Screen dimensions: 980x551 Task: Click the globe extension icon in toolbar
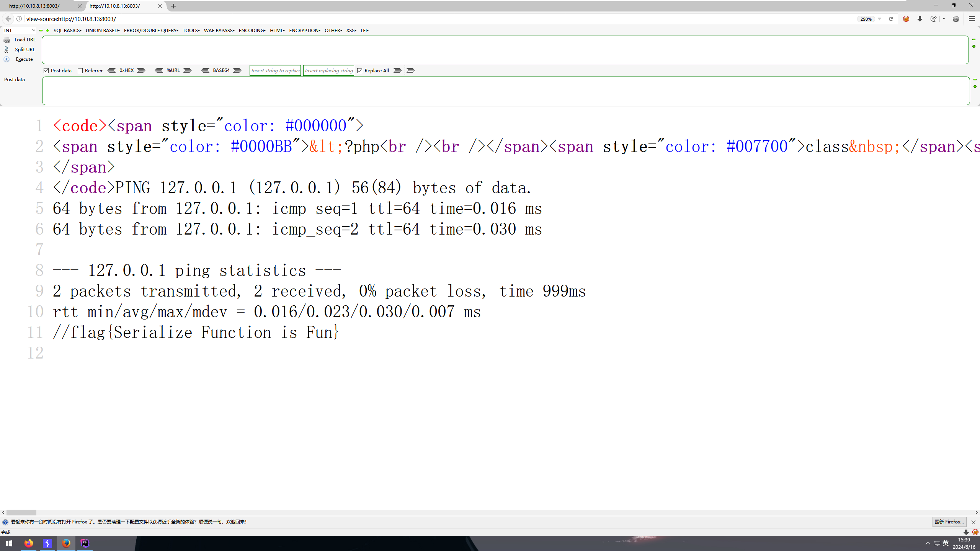956,19
